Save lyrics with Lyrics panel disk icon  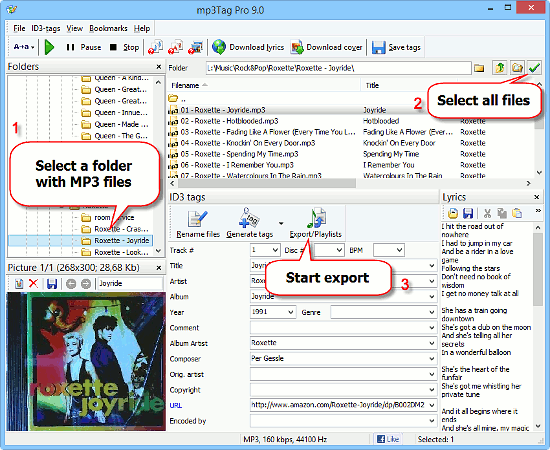point(468,213)
